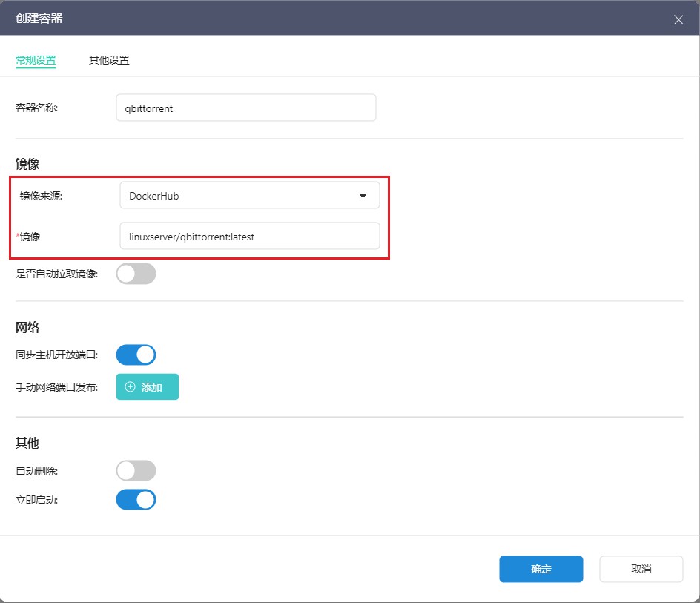
Task: Switch to the 常规设置 tab
Action: (x=36, y=60)
